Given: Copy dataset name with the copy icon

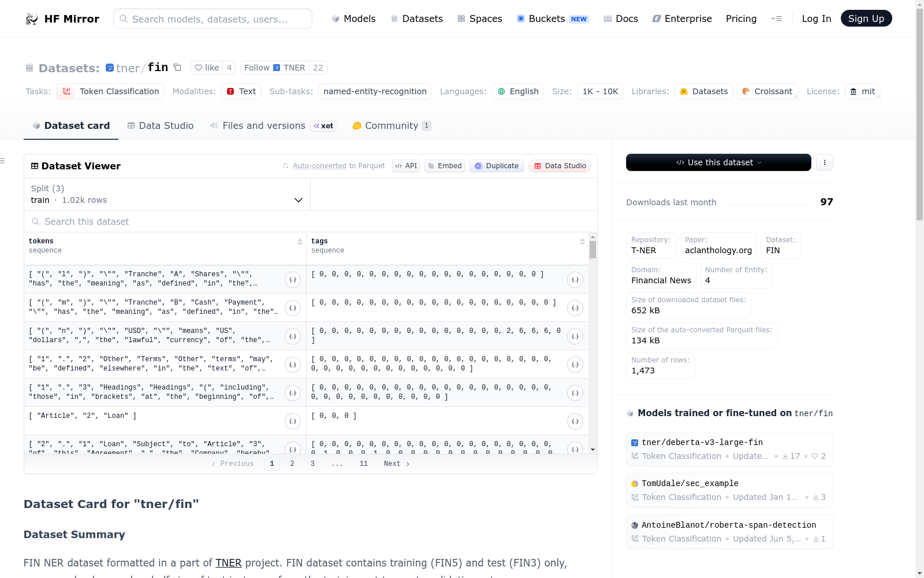Looking at the screenshot, I should point(178,68).
